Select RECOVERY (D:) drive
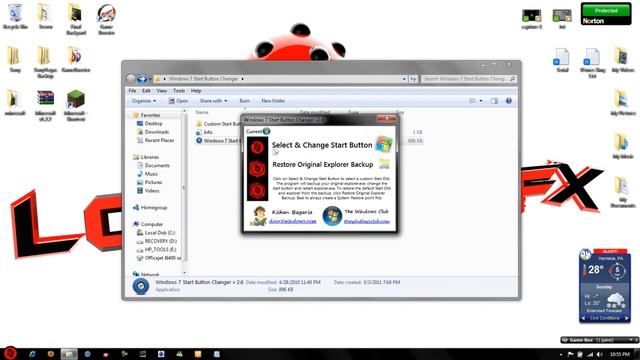 (160, 241)
